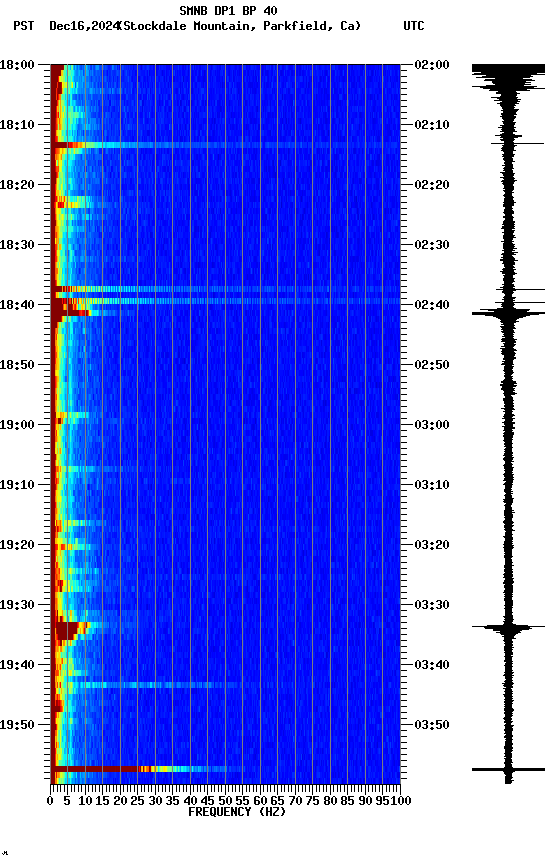
Task: Click the '18:50' PST time label
Action: tap(17, 365)
